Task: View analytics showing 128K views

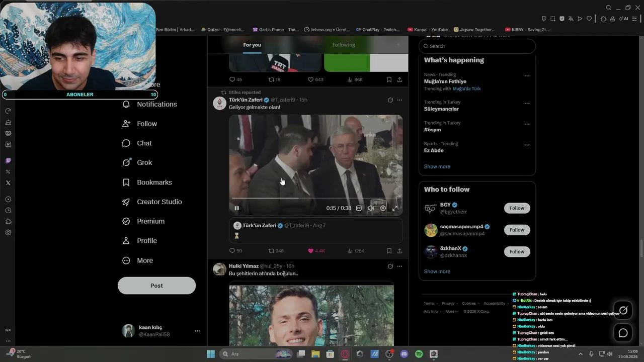Action: (x=356, y=251)
